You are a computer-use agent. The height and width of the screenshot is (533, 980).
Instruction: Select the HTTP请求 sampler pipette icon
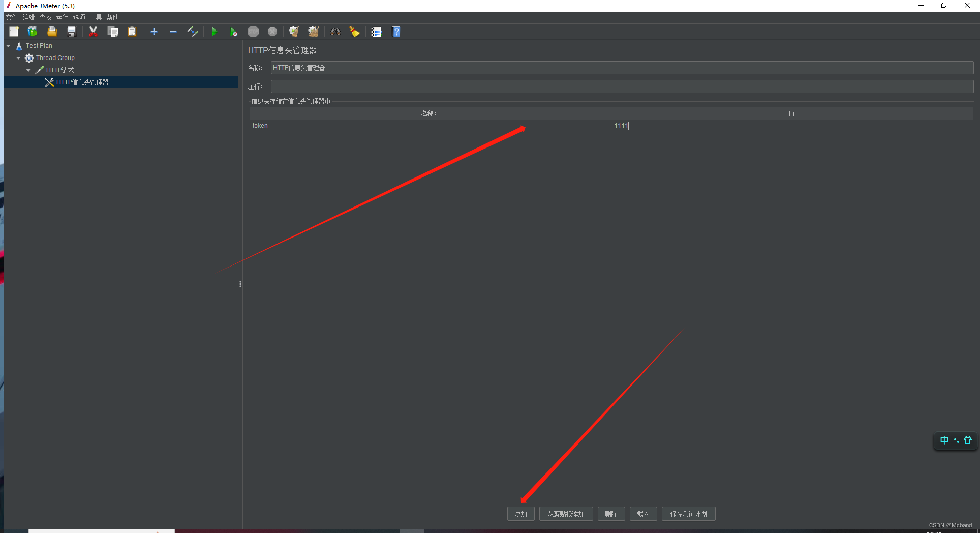(x=39, y=70)
